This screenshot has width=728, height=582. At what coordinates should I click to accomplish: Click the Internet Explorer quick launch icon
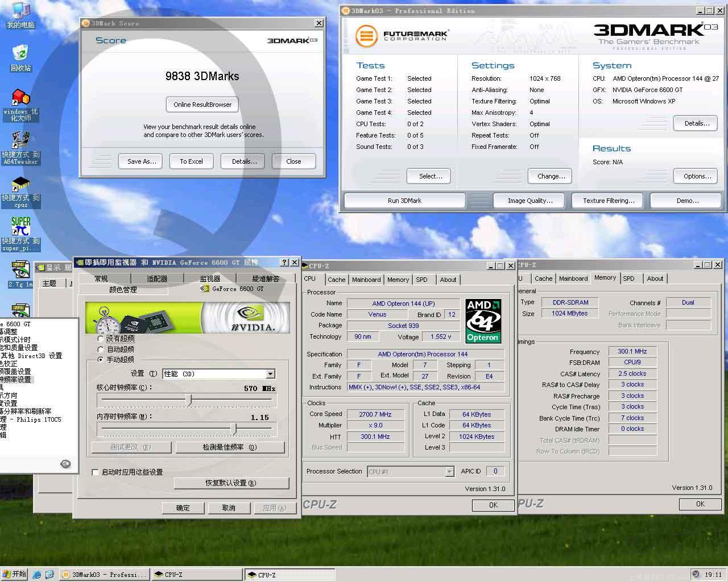click(37, 575)
